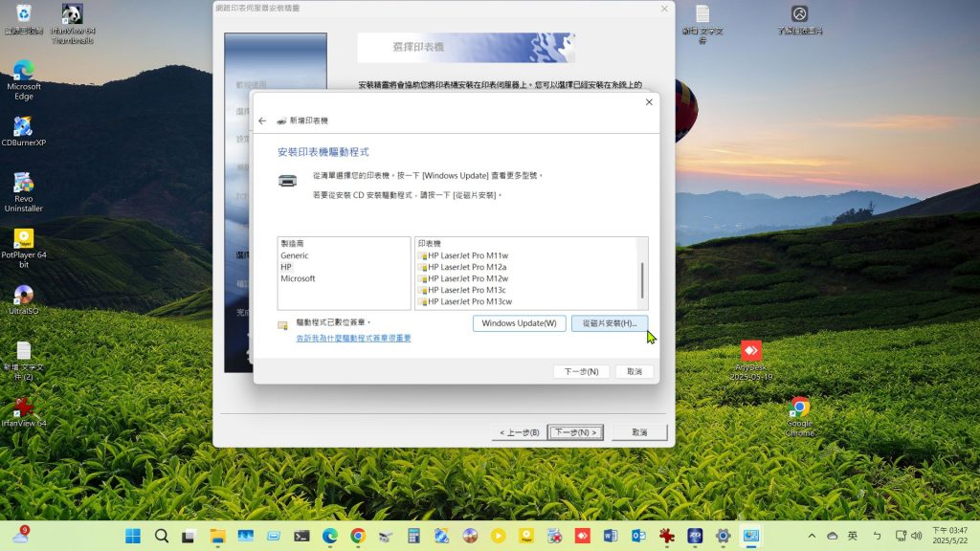Click the printer list vertical scrollbar
980x551 pixels.
642,279
